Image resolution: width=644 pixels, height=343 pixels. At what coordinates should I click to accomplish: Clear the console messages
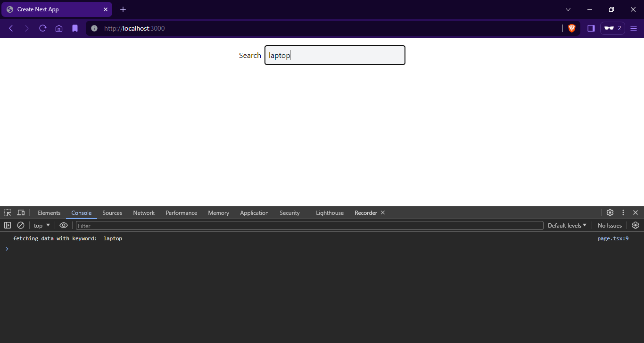coord(20,225)
